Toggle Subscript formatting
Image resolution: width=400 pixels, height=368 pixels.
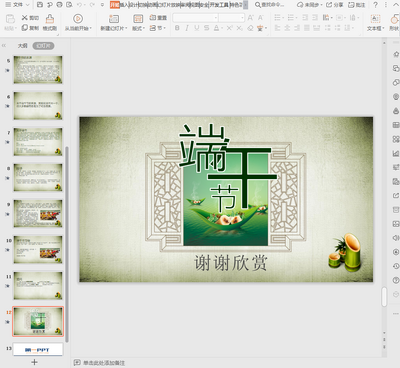tap(239, 28)
